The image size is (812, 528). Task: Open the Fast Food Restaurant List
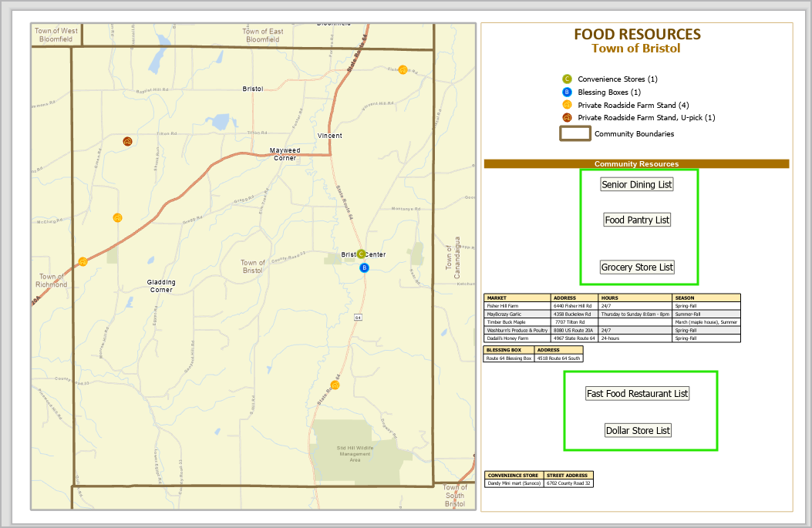[637, 393]
